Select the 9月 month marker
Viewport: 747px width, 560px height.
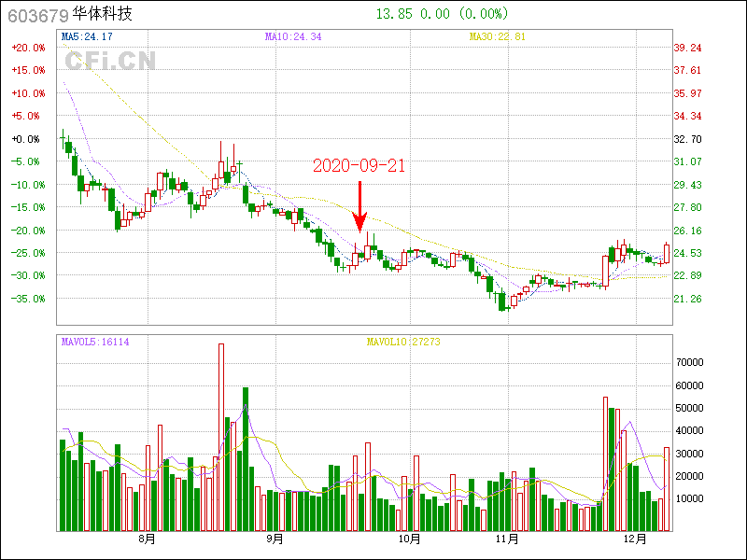click(275, 539)
